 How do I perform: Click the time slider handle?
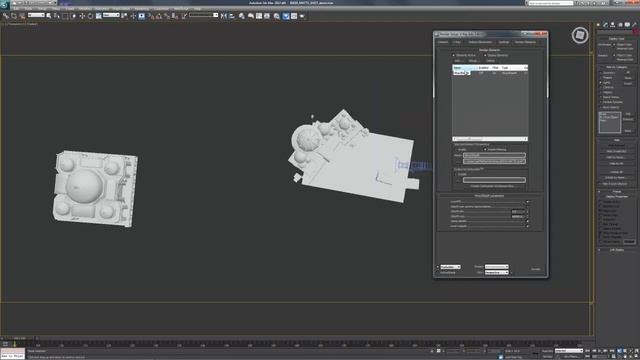click(20, 338)
